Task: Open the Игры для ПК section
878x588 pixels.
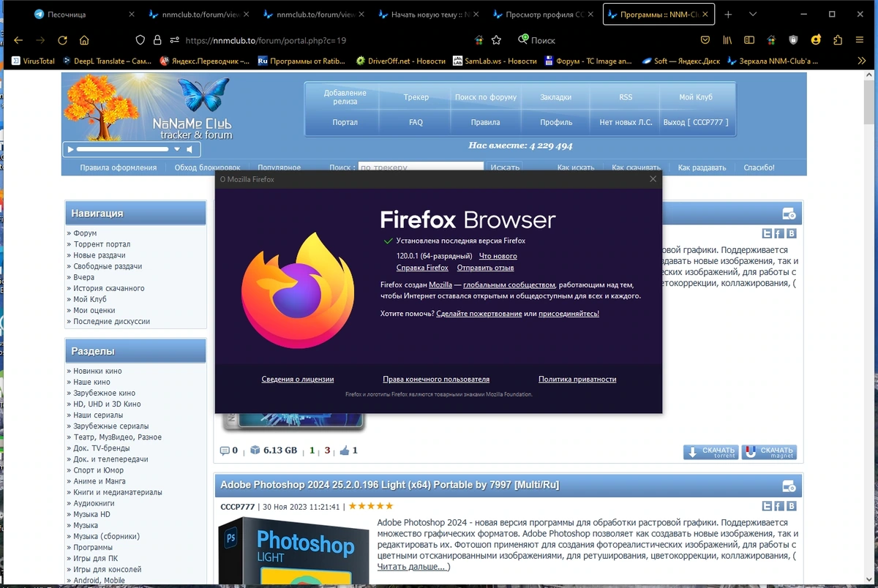Action: click(x=94, y=558)
